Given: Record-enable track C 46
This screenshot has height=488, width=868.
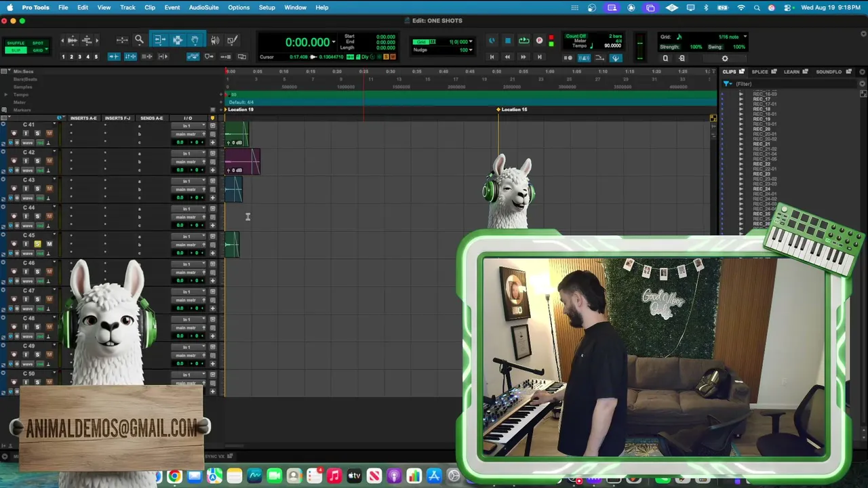Looking at the screenshot, I should (x=14, y=272).
